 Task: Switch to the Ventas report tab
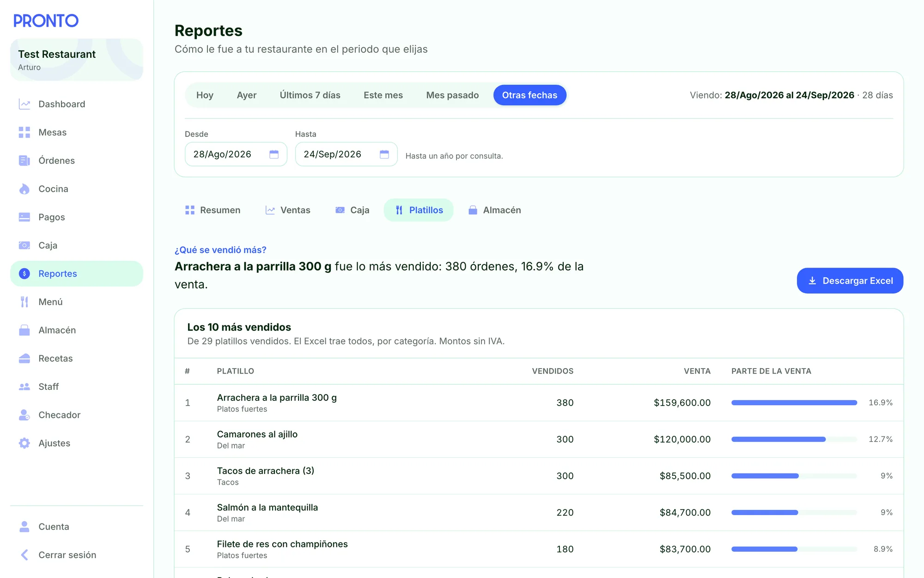(x=288, y=210)
